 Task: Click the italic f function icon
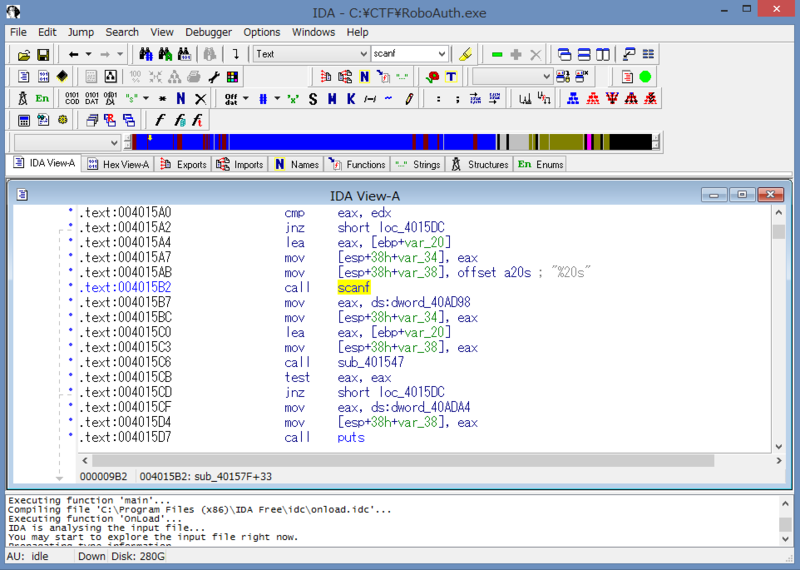160,120
